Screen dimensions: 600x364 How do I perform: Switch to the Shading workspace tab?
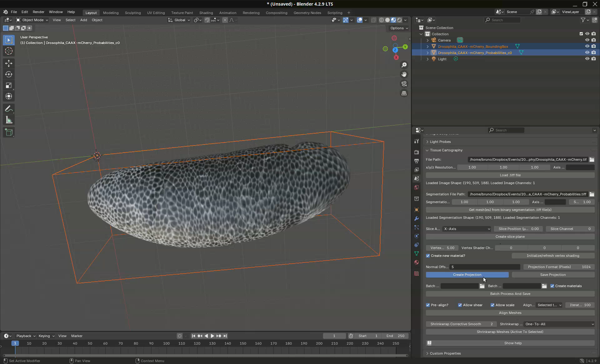206,13
